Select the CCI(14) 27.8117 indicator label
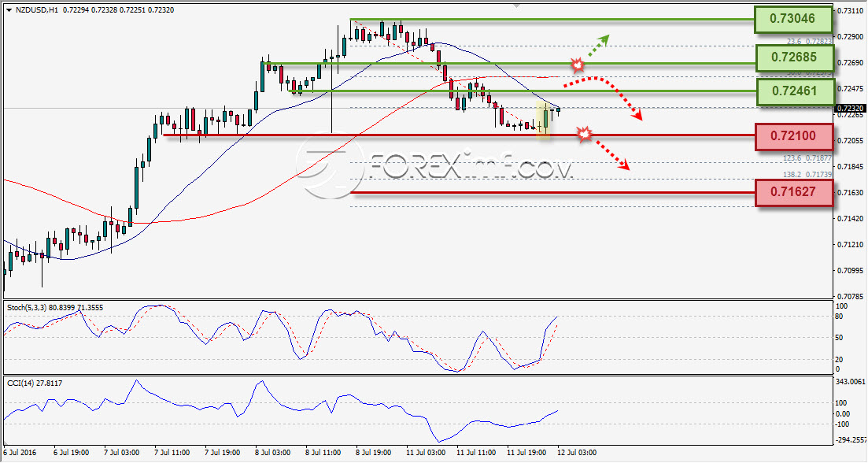This screenshot has height=463, width=868. click(x=35, y=383)
